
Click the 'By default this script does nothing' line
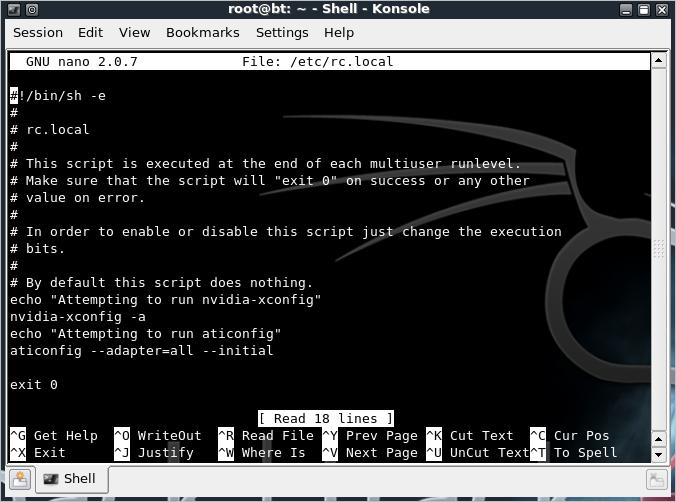[x=161, y=283]
